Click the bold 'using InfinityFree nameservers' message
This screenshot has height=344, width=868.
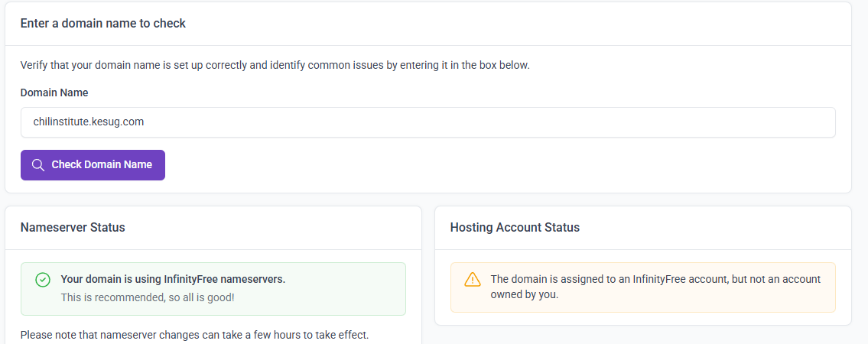point(173,280)
